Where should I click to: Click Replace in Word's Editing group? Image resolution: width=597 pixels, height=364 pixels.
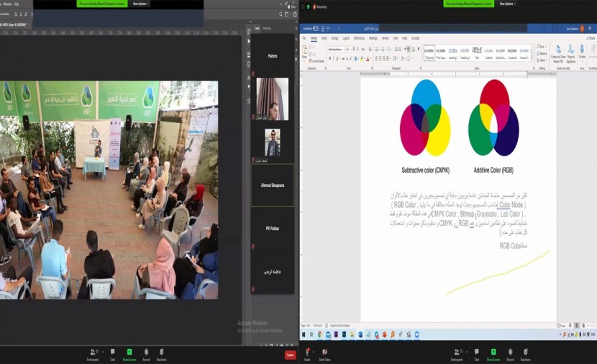(542, 53)
